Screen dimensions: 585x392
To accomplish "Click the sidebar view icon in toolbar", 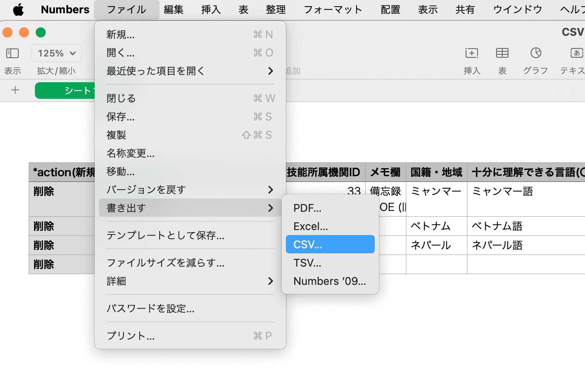I will (x=12, y=53).
